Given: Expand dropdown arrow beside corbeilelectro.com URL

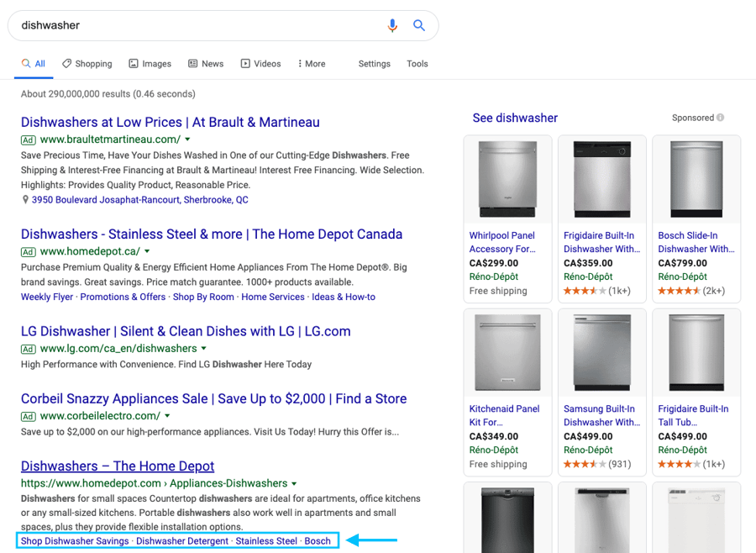Looking at the screenshot, I should point(167,416).
